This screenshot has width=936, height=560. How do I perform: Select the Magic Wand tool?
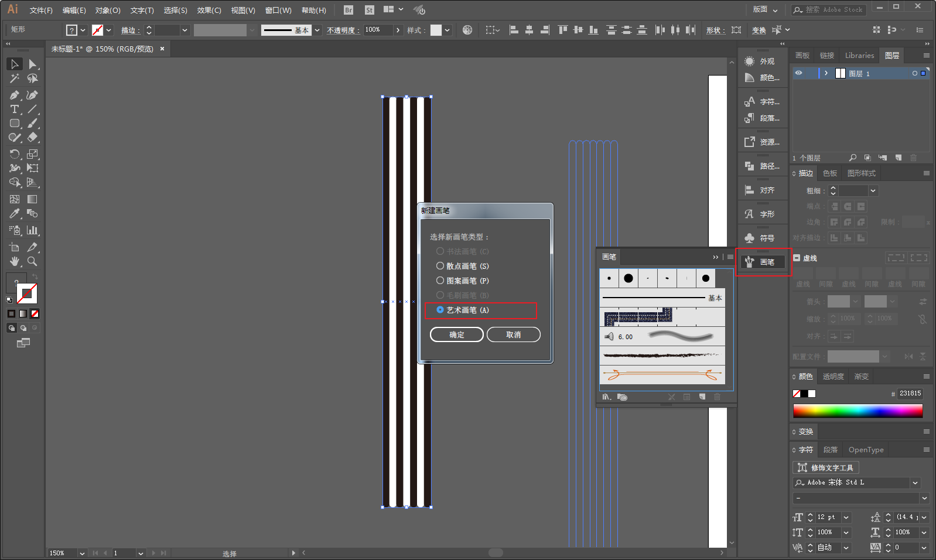pyautogui.click(x=15, y=78)
